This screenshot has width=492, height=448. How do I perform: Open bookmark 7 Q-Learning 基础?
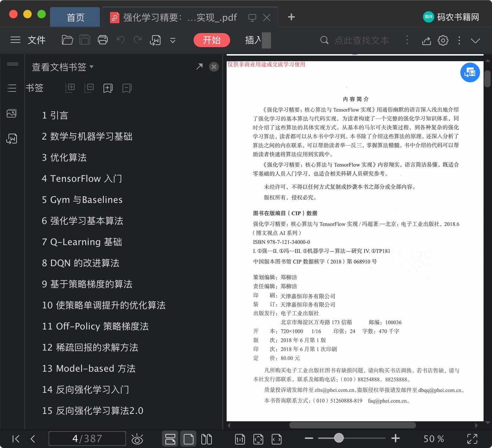[82, 242]
